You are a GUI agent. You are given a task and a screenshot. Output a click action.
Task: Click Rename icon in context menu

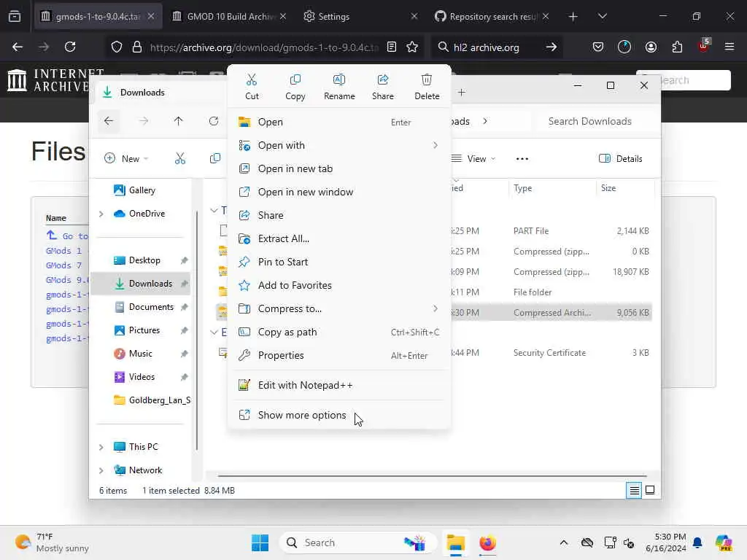[339, 87]
